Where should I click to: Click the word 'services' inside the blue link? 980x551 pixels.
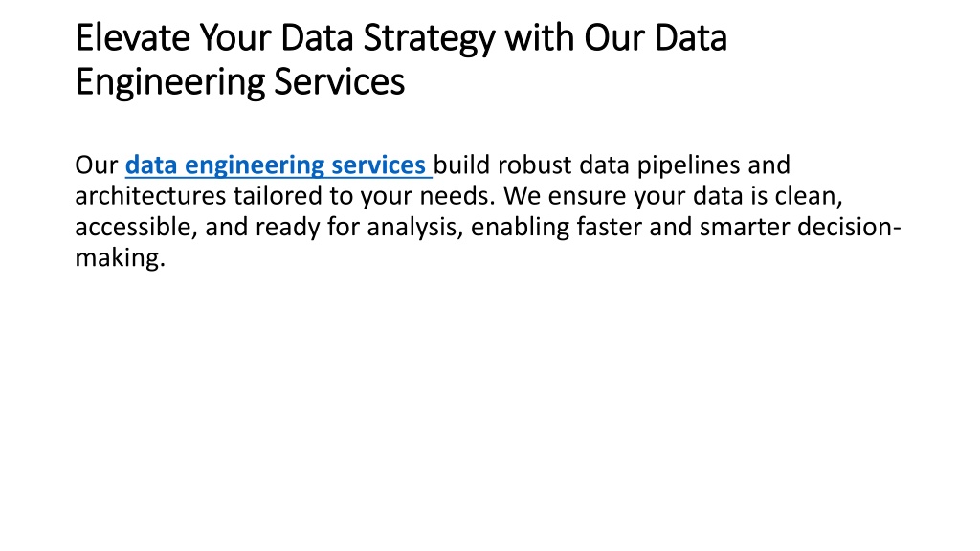tap(378, 165)
